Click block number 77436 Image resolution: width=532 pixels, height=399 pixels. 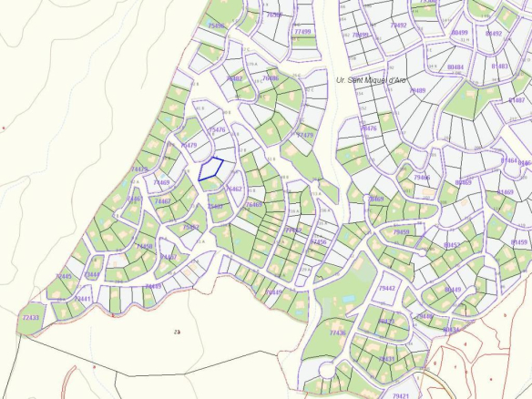pyautogui.click(x=338, y=332)
